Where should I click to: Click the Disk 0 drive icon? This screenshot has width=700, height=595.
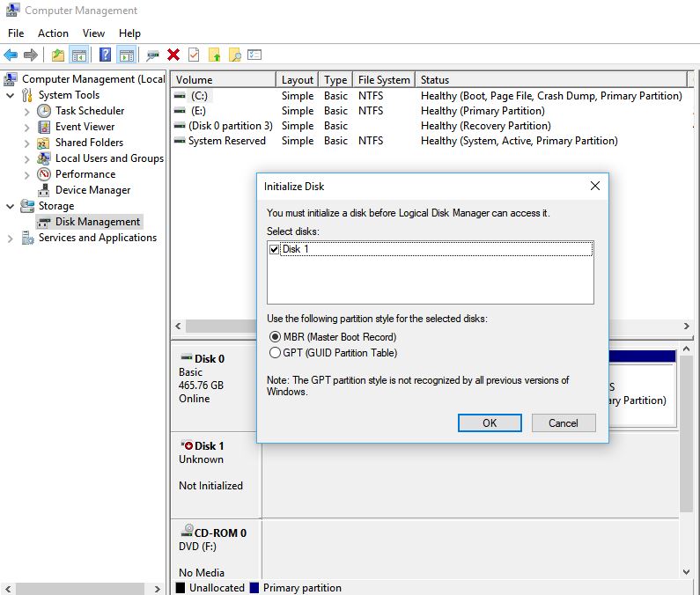[186, 357]
